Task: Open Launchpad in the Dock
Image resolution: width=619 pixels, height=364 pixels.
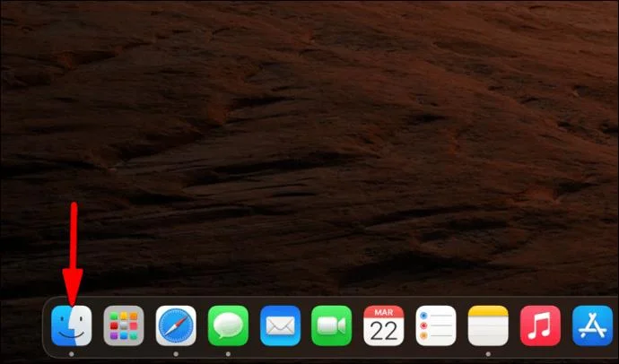Action: (124, 325)
